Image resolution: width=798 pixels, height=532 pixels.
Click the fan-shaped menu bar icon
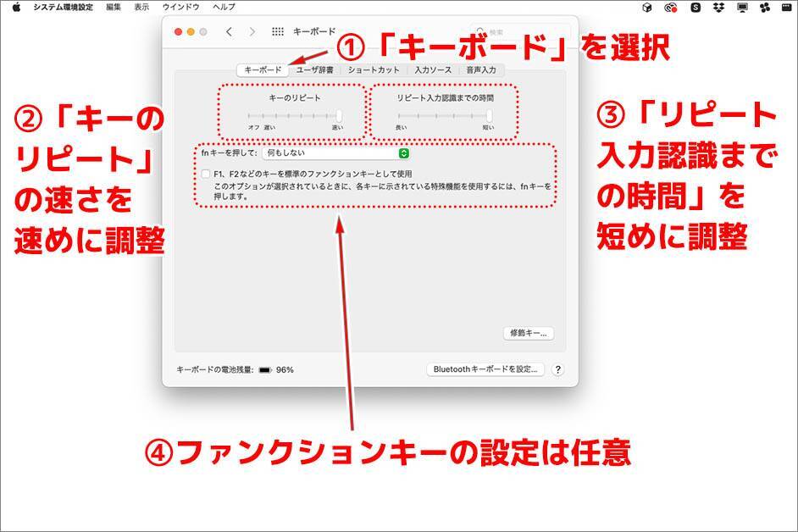tap(765, 7)
